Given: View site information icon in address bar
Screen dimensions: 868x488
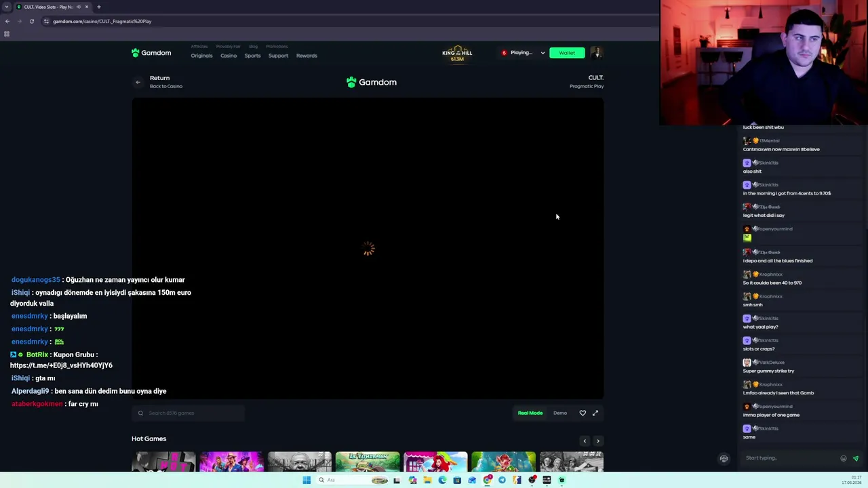Looking at the screenshot, I should [x=46, y=21].
